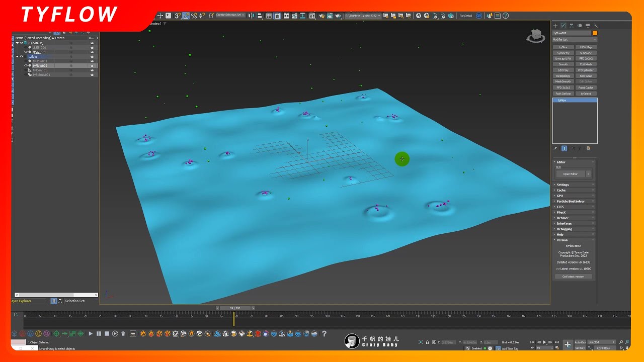Image resolution: width=644 pixels, height=362 pixels.
Task: Click the orange object color swatch
Action: (x=595, y=33)
